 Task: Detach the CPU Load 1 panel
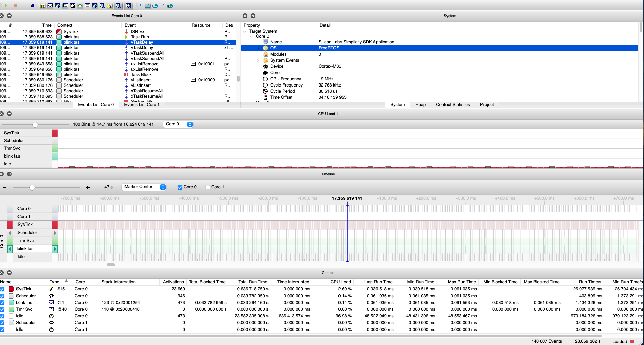[x=9, y=114]
